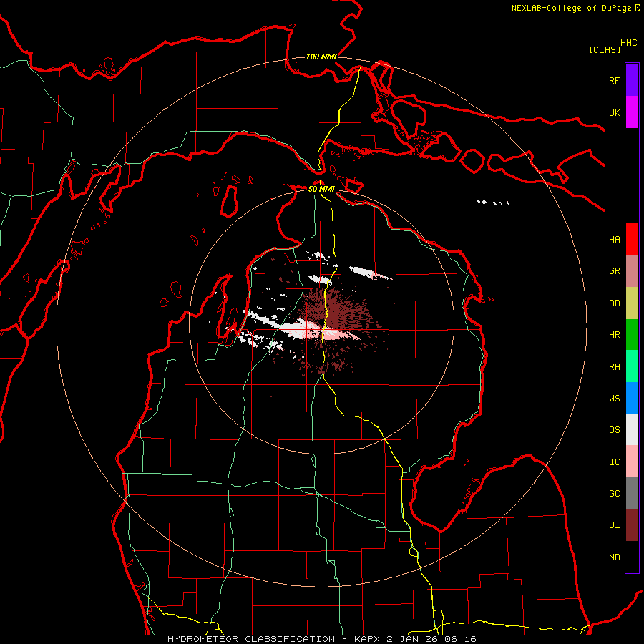Select the GR legend color block

pos(632,271)
